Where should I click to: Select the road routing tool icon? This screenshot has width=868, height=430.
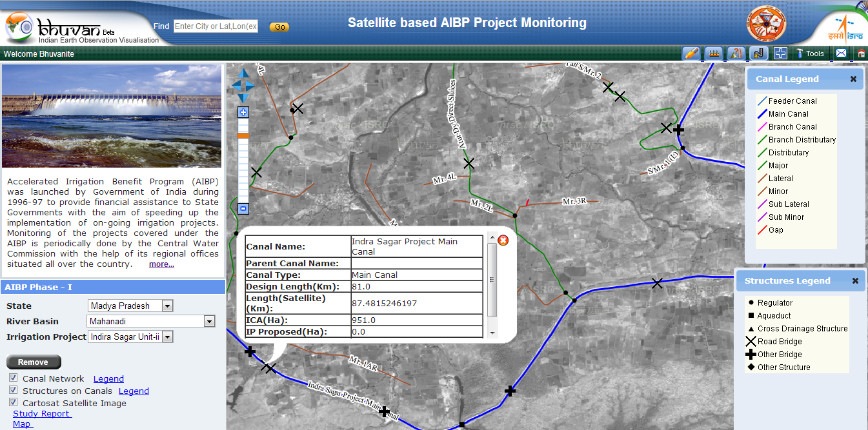coord(758,54)
